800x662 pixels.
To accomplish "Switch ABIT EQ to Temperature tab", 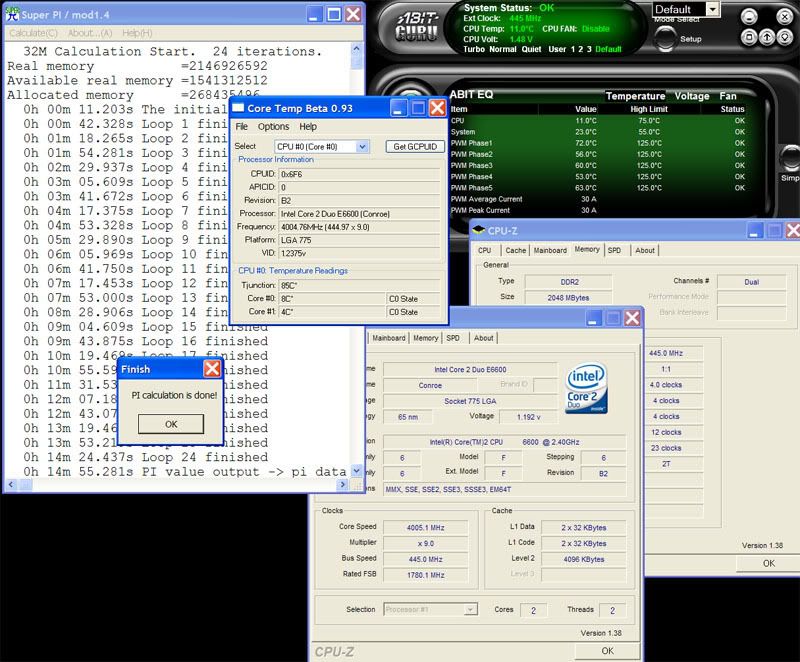I will coord(635,96).
